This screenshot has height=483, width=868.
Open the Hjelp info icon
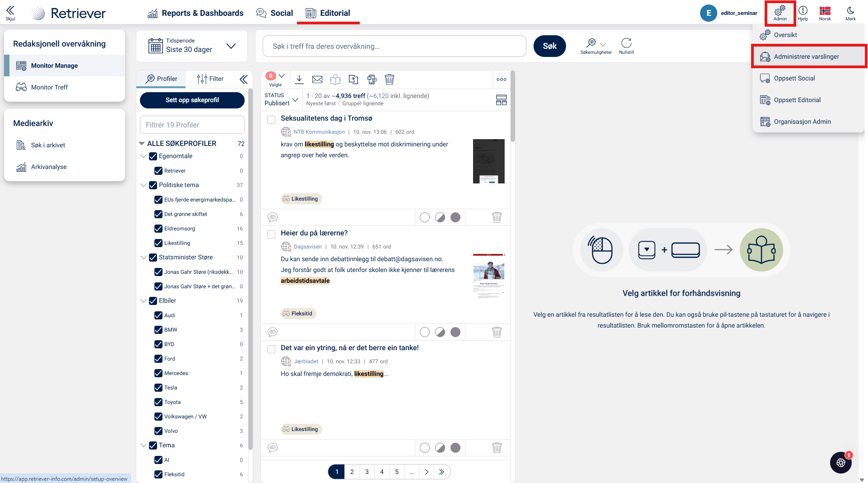(803, 13)
